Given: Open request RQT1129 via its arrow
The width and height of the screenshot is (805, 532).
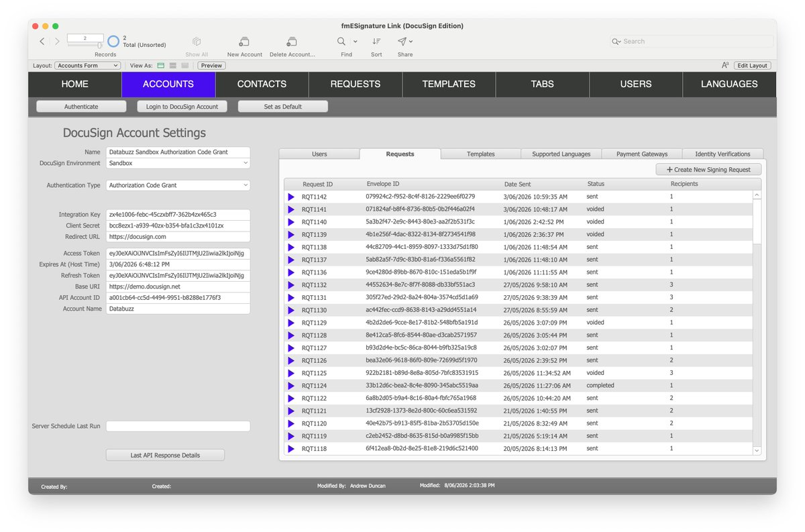Looking at the screenshot, I should click(291, 323).
